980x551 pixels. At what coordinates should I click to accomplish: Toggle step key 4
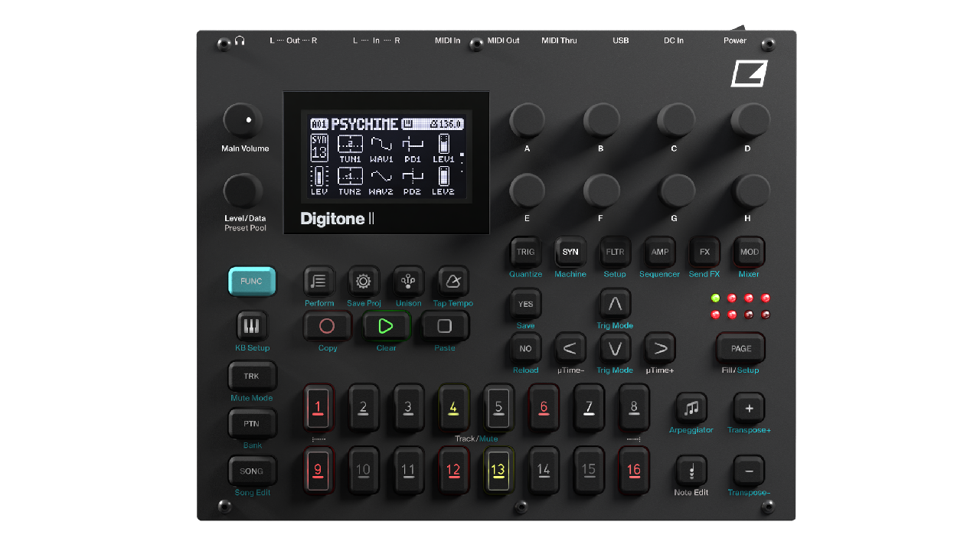pyautogui.click(x=453, y=408)
